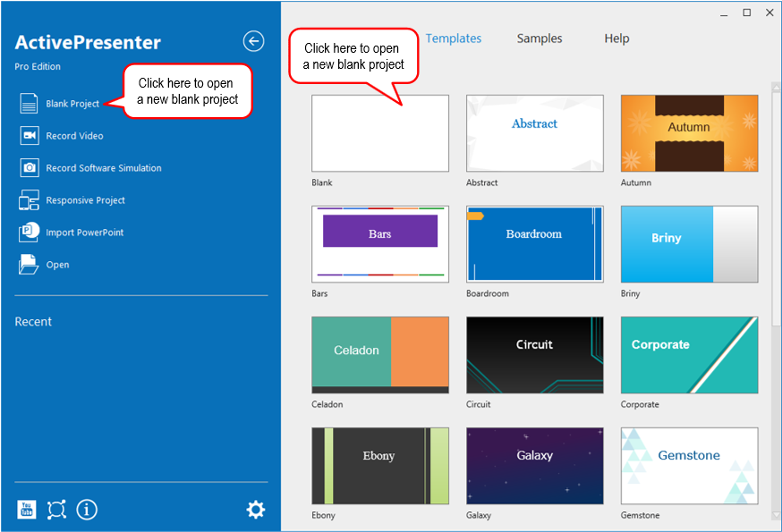The image size is (782, 532).
Task: Pick the Bars template thumbnail
Action: [380, 244]
